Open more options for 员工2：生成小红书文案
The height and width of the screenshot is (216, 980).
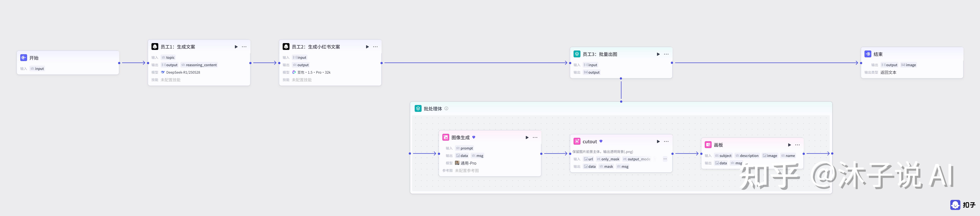375,47
